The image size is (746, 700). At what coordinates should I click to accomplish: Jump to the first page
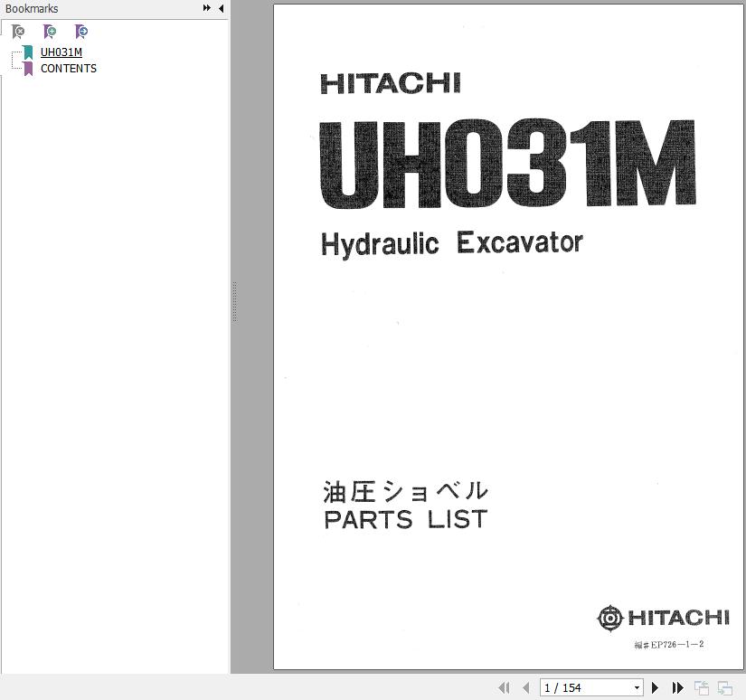(x=505, y=688)
